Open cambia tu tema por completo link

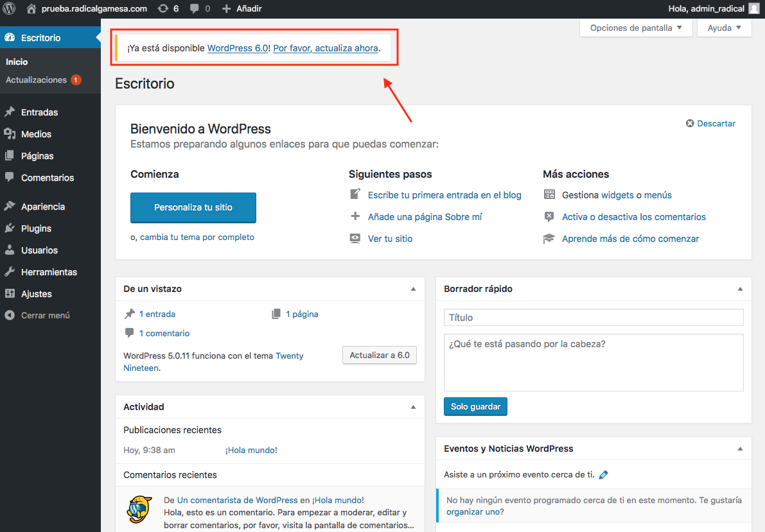pyautogui.click(x=197, y=237)
